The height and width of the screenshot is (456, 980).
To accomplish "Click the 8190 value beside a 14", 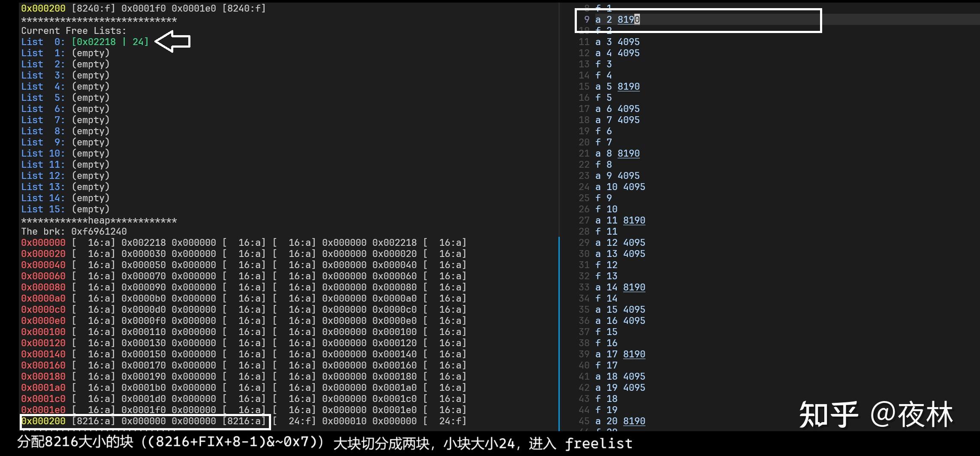I will click(x=634, y=287).
